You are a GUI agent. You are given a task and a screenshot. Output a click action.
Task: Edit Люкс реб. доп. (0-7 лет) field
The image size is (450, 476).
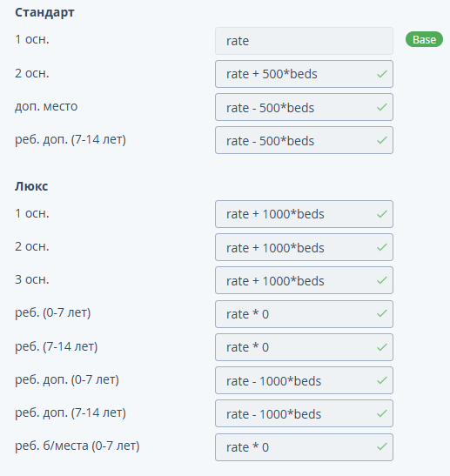coord(304,380)
